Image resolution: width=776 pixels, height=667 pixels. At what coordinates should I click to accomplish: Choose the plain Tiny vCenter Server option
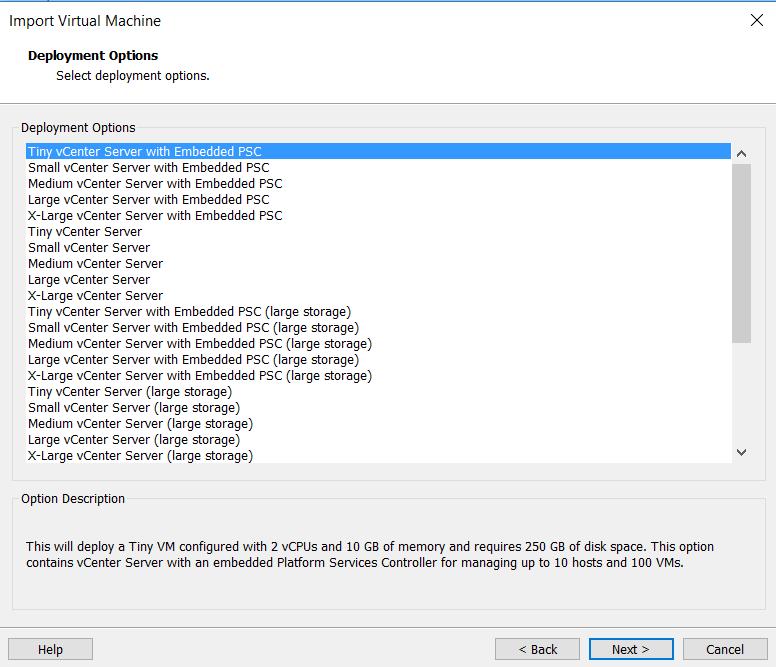tap(378, 232)
